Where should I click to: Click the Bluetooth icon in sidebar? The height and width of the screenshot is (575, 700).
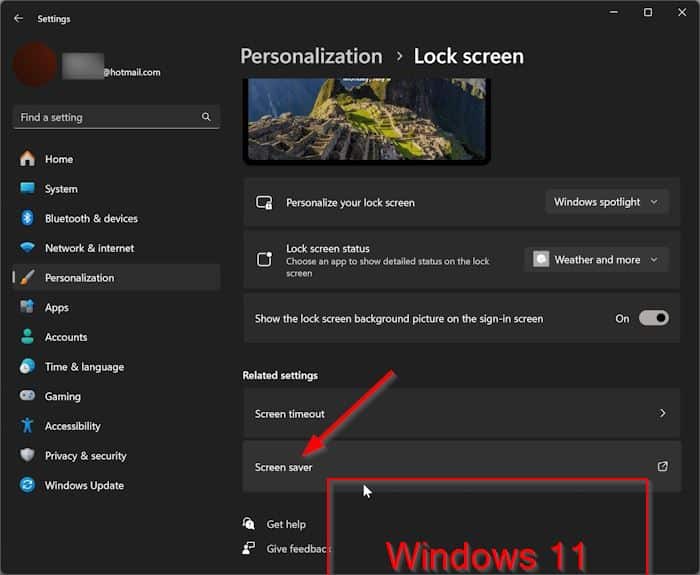click(x=27, y=218)
